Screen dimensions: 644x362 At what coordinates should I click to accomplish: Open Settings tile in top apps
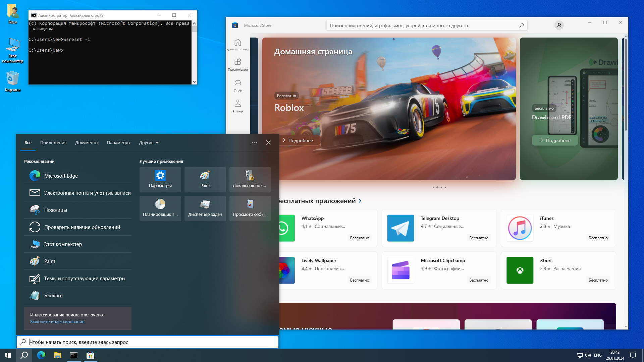click(x=160, y=179)
